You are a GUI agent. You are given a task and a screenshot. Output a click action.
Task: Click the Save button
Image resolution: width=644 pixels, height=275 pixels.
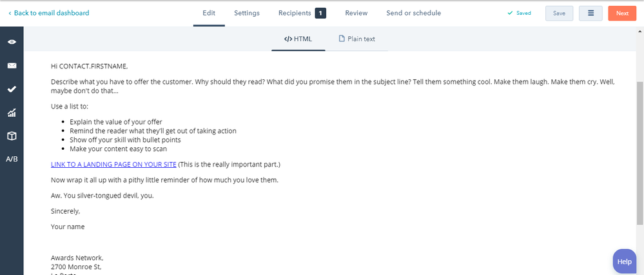point(559,13)
